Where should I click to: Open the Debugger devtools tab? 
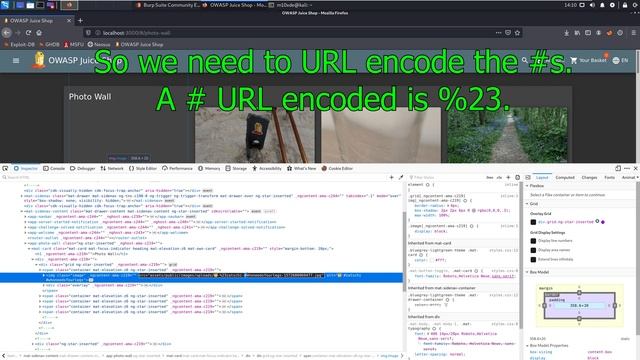(x=82, y=168)
